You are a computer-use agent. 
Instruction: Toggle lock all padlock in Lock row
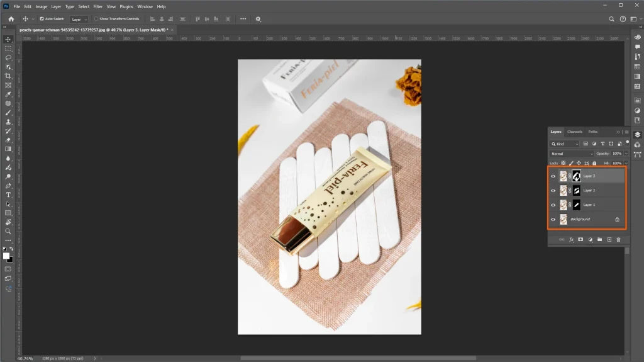point(594,163)
